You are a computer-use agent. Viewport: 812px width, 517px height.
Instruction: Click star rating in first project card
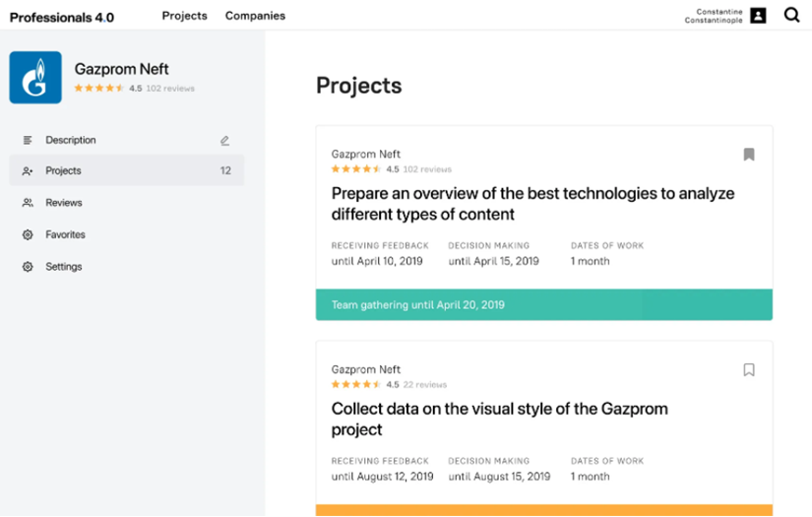356,168
